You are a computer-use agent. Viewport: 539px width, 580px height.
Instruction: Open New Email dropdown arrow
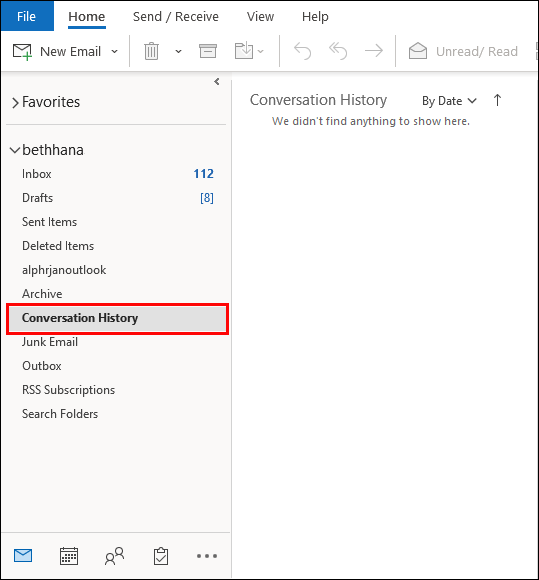pos(115,51)
